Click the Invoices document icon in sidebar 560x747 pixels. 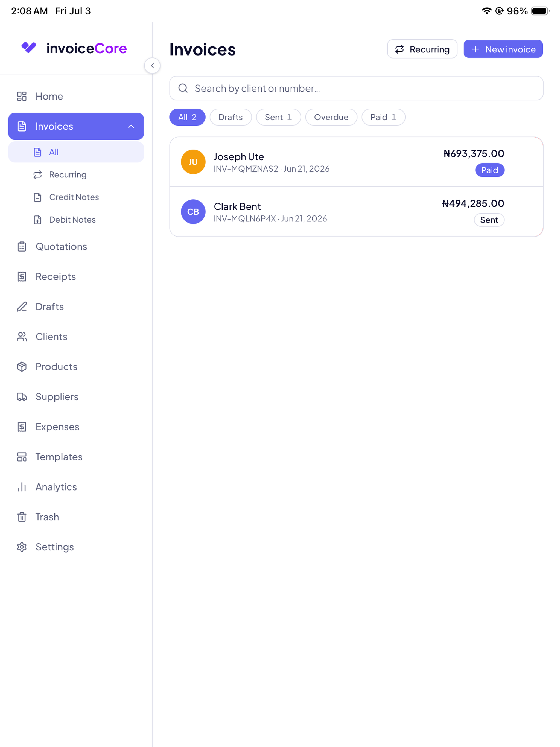[x=22, y=126]
